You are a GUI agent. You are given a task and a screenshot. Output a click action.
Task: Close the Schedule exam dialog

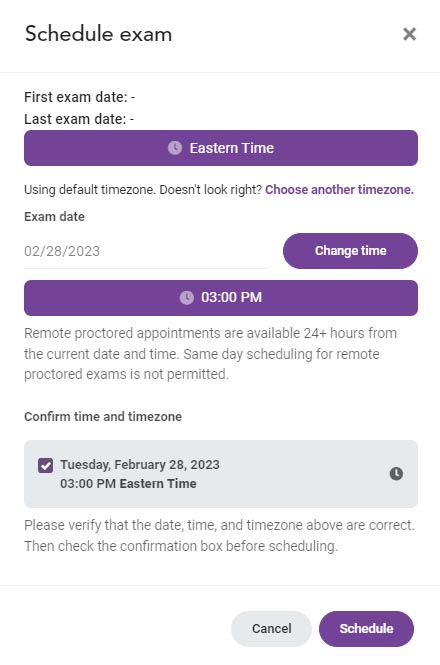(409, 34)
